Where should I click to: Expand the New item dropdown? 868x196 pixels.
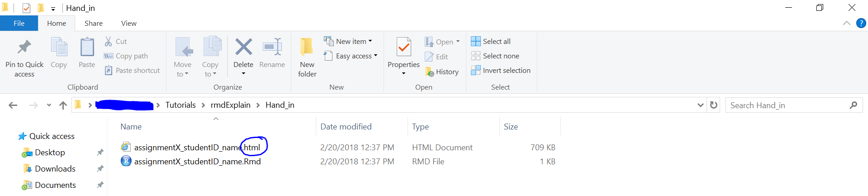tap(348, 41)
